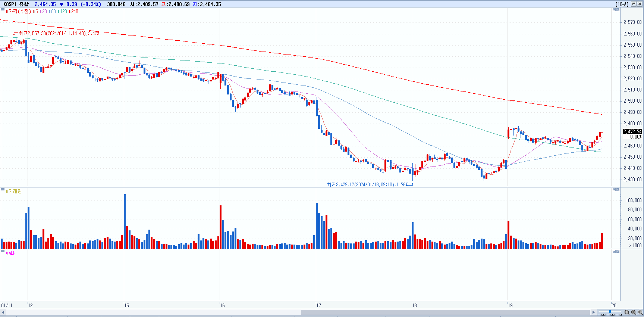644x317 pixels.
Task: Click the 2,430.00 price axis label
Action: (x=632, y=179)
